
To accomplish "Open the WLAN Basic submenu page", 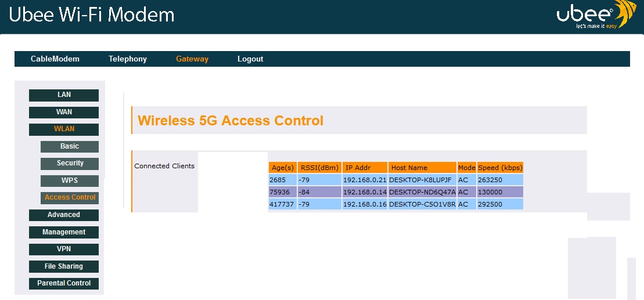I will (x=70, y=146).
